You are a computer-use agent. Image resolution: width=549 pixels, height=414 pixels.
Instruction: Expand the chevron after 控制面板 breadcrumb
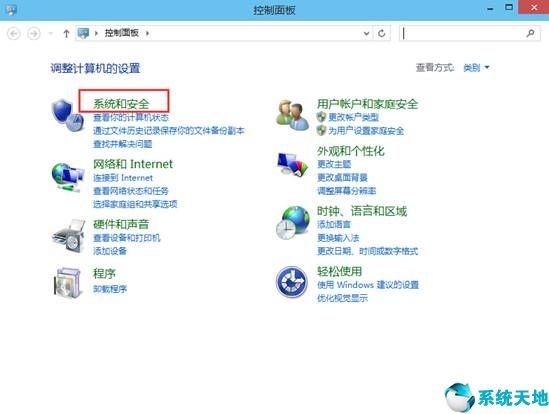tap(147, 33)
